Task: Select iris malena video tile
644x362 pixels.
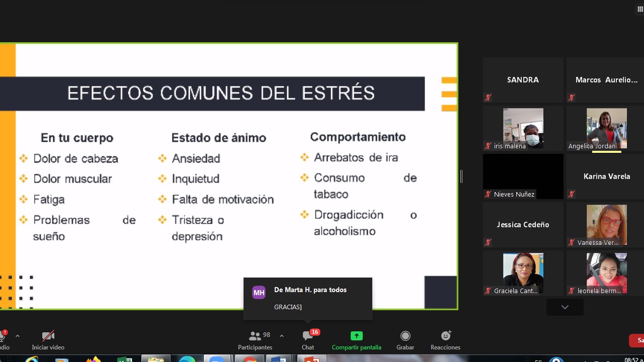Action: [x=523, y=128]
